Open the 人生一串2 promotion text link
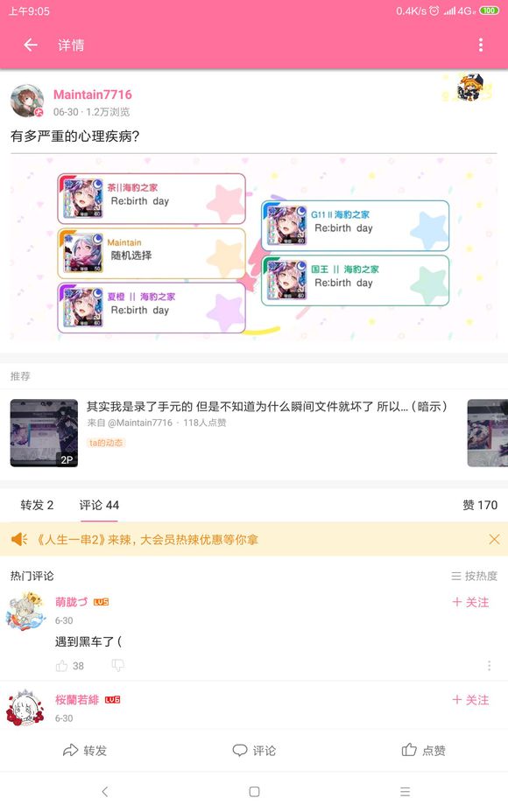 coord(146,540)
